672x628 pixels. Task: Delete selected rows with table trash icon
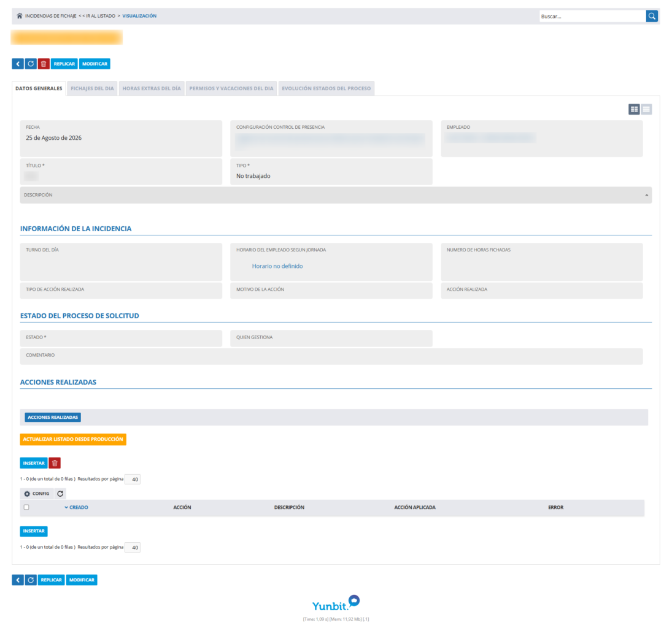(x=55, y=463)
